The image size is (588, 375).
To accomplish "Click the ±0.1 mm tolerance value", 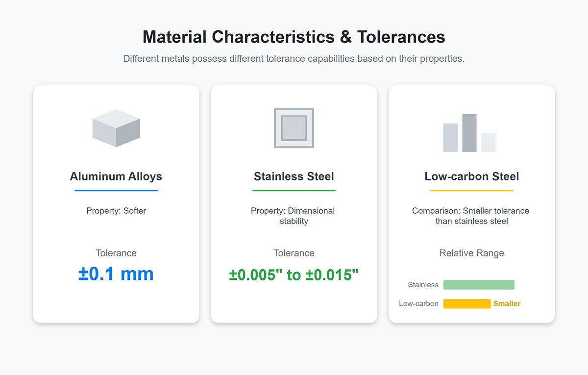I will (116, 275).
